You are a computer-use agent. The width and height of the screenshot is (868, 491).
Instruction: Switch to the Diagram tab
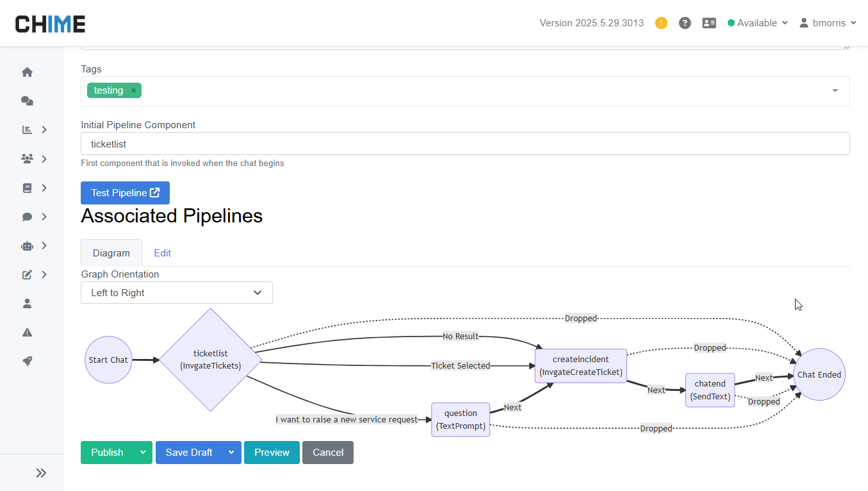[111, 253]
